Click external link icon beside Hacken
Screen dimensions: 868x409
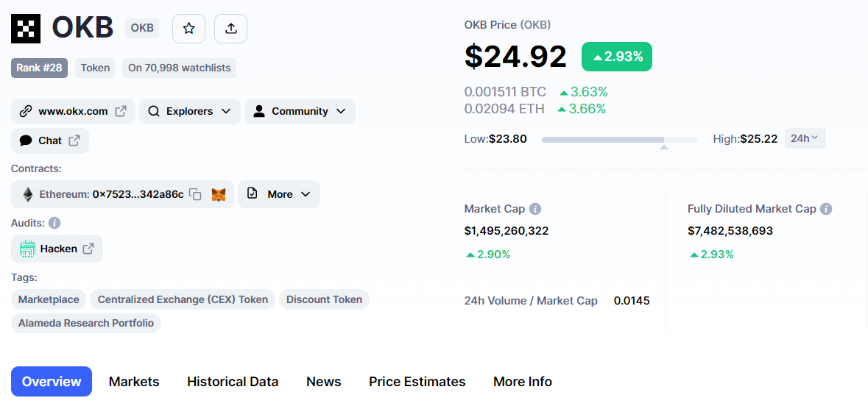tap(88, 249)
